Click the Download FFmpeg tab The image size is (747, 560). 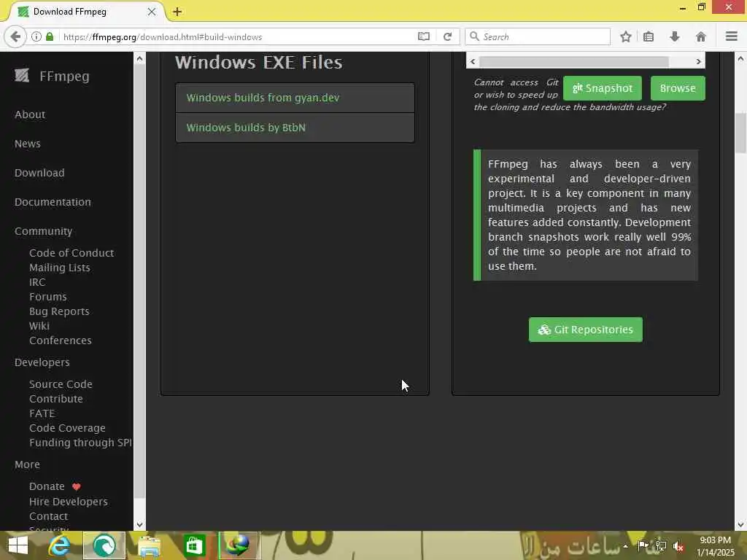[86, 12]
